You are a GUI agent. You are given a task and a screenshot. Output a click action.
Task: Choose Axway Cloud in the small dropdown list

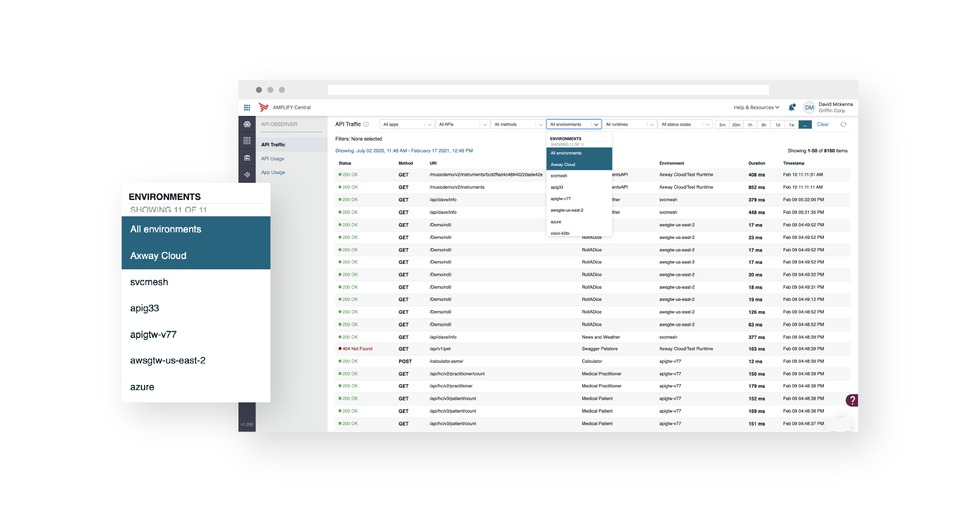click(x=579, y=164)
